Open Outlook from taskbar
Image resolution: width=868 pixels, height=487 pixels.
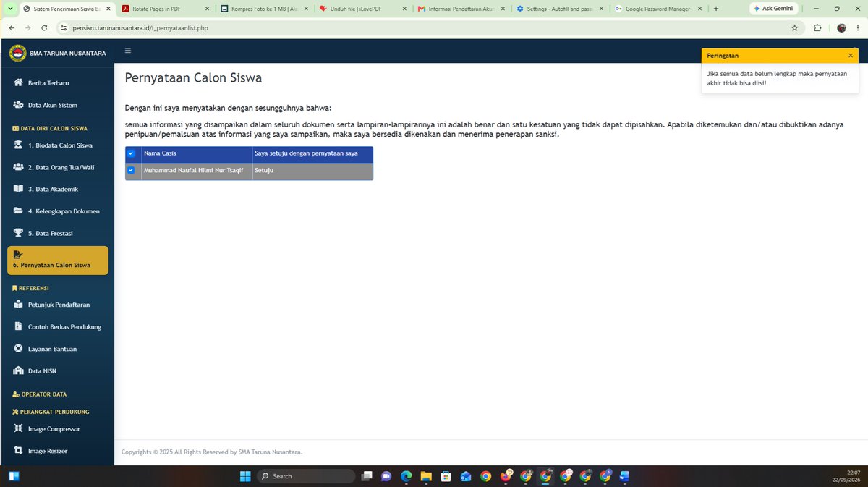[466, 476]
